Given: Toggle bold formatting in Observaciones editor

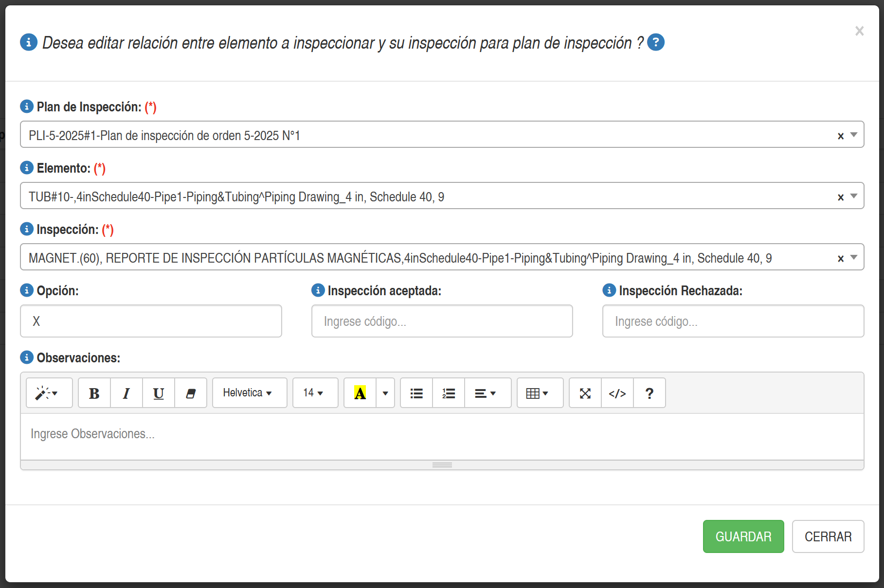Looking at the screenshot, I should (94, 393).
